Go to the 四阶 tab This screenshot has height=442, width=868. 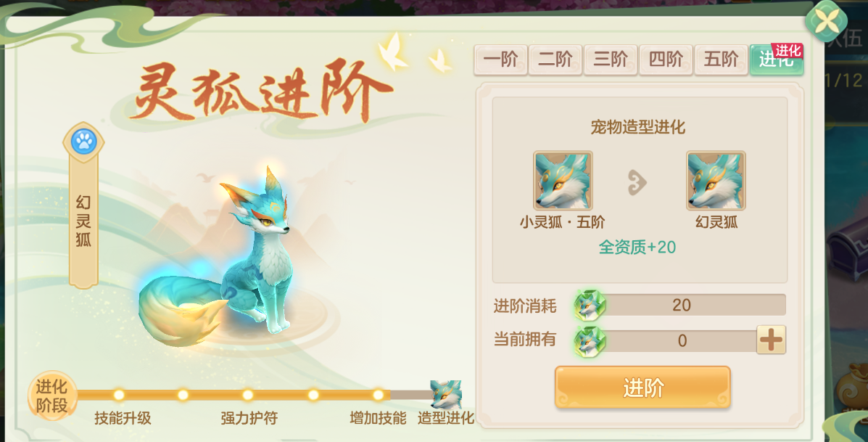(x=666, y=60)
